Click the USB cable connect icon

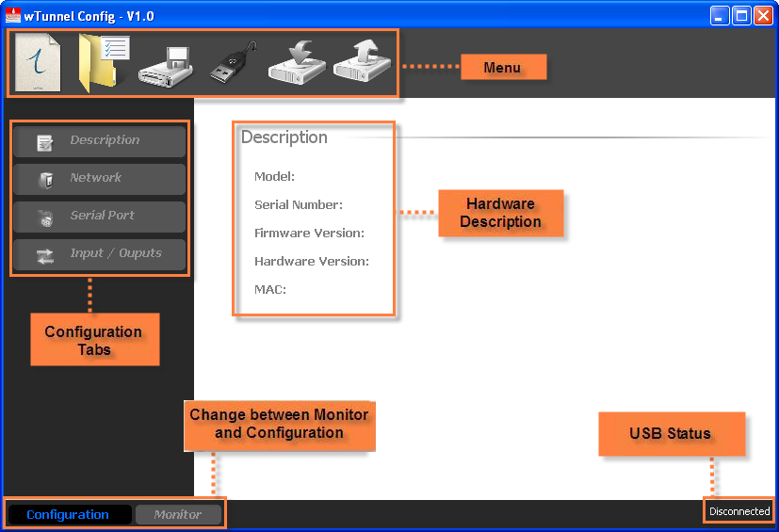232,64
